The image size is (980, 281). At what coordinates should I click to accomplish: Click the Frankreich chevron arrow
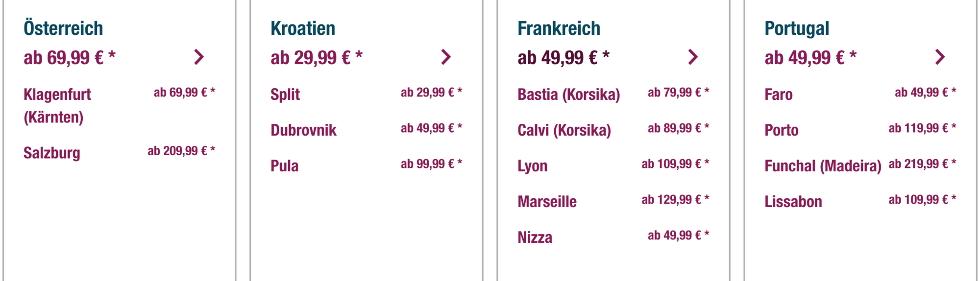click(x=693, y=57)
